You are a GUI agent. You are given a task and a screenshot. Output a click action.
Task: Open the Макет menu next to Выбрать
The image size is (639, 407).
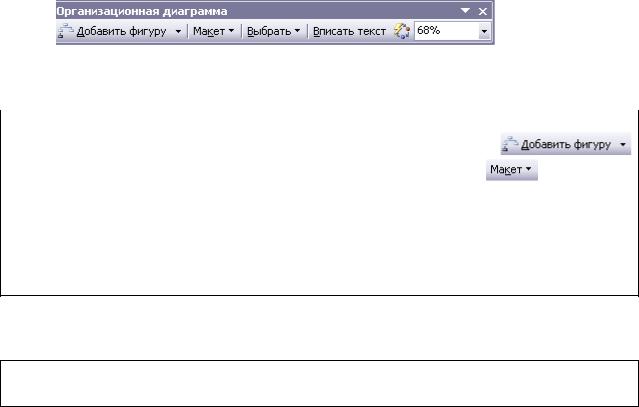tap(214, 31)
